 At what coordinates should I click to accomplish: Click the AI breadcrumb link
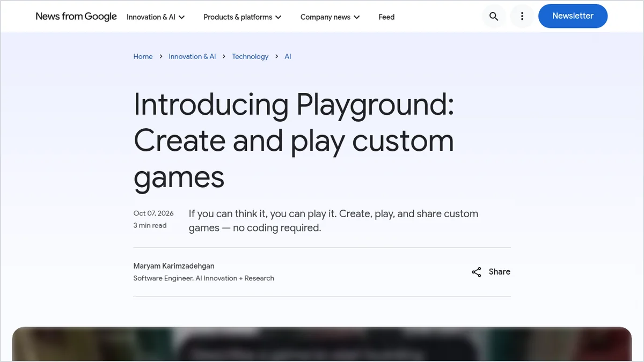click(288, 56)
